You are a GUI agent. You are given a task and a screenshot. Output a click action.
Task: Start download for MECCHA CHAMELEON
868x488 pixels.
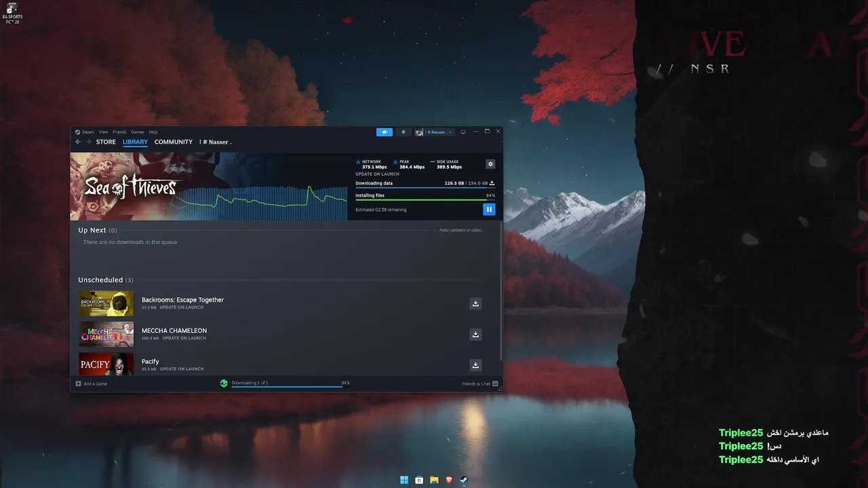475,334
